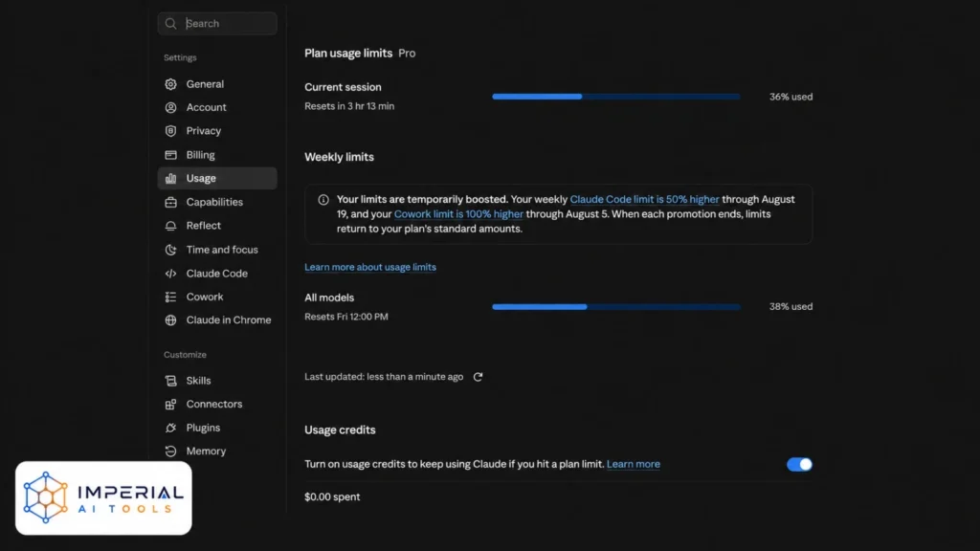Click the Privacy shield icon
The height and width of the screenshot is (551, 980).
(x=170, y=131)
